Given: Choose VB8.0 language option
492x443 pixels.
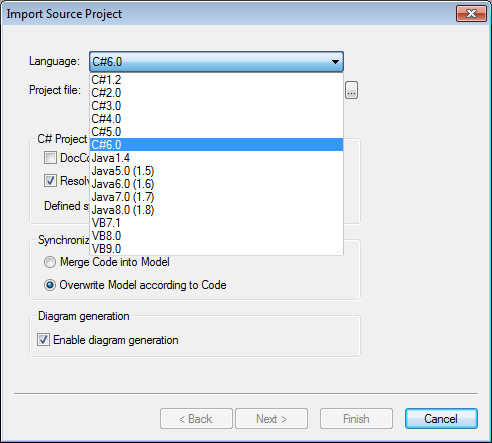Looking at the screenshot, I should tap(216, 236).
